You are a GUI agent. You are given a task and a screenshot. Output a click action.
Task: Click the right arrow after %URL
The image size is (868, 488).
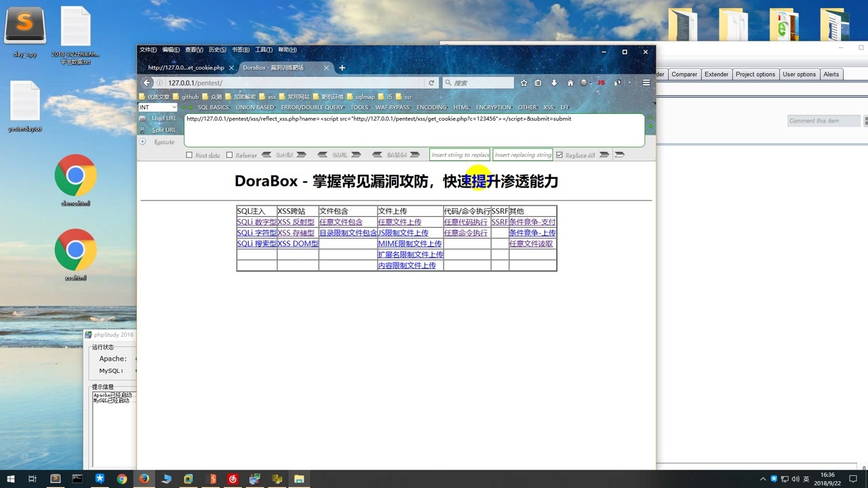tap(356, 155)
